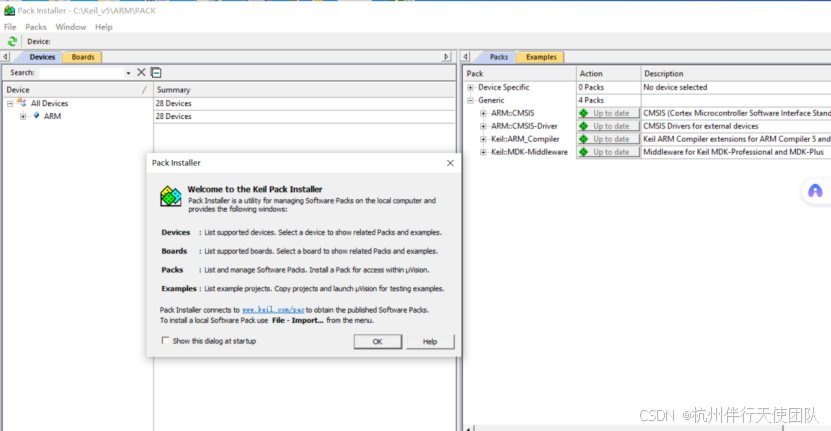Switch to the Packs tab

tap(498, 57)
